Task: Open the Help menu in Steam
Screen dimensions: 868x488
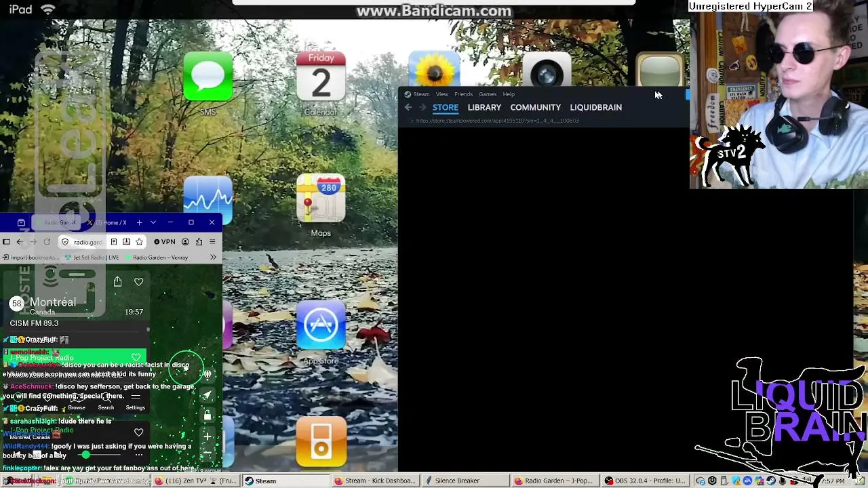Action: [509, 94]
